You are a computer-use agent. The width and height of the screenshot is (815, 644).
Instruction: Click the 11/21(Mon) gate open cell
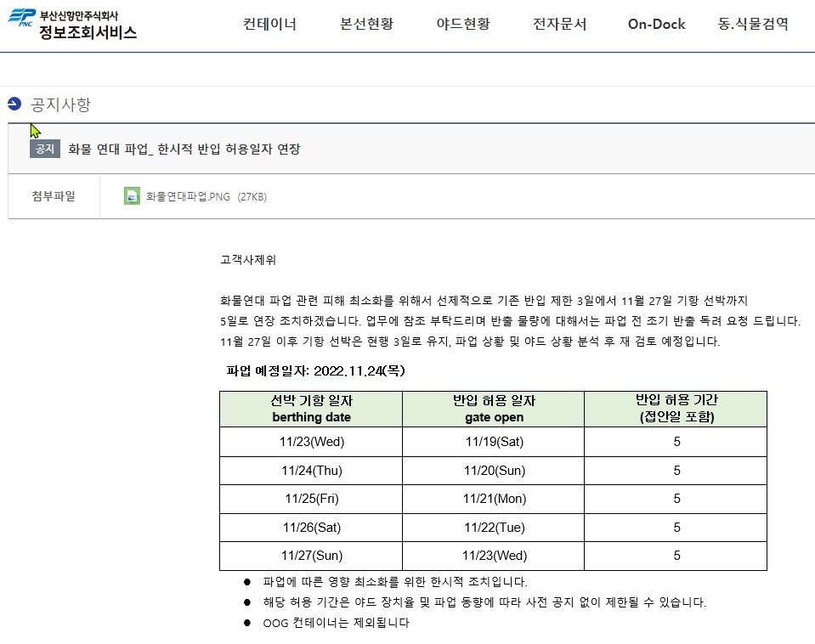pos(494,499)
